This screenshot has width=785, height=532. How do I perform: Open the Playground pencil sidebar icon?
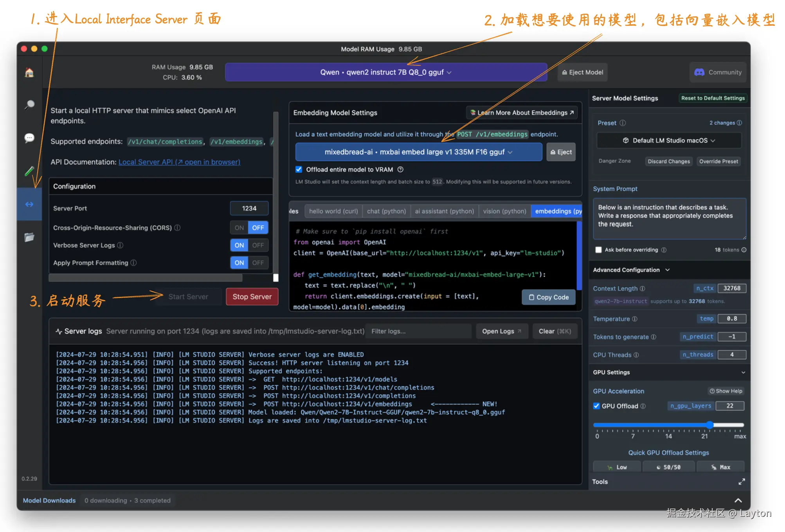tap(29, 171)
